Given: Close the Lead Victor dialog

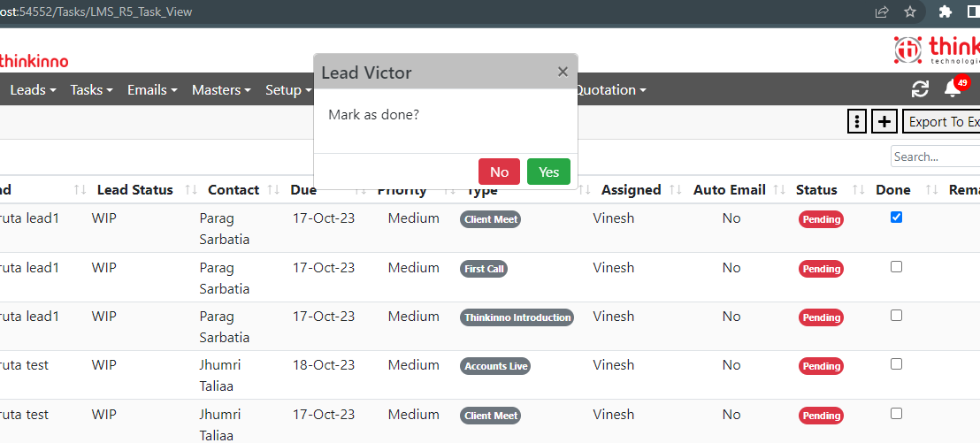Looking at the screenshot, I should tap(563, 72).
